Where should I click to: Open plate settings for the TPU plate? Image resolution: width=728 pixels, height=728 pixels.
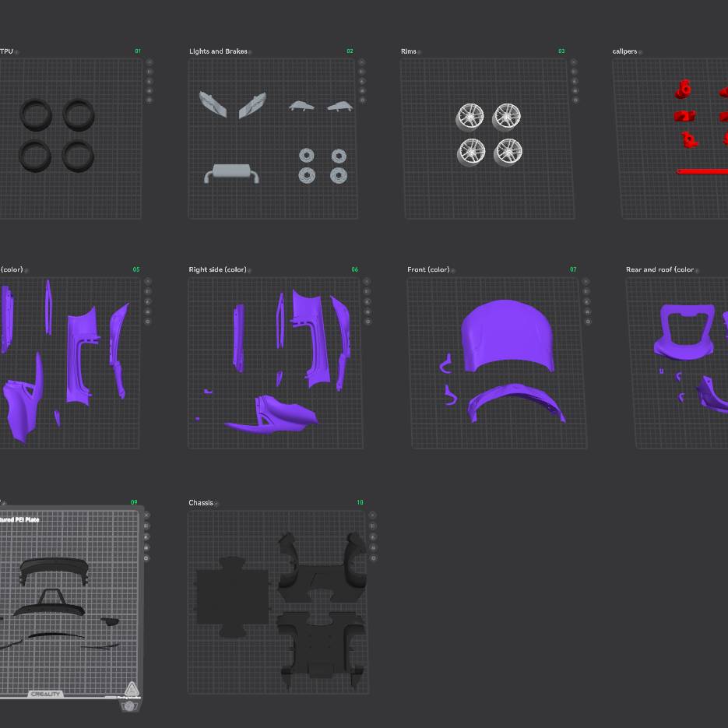[149, 100]
